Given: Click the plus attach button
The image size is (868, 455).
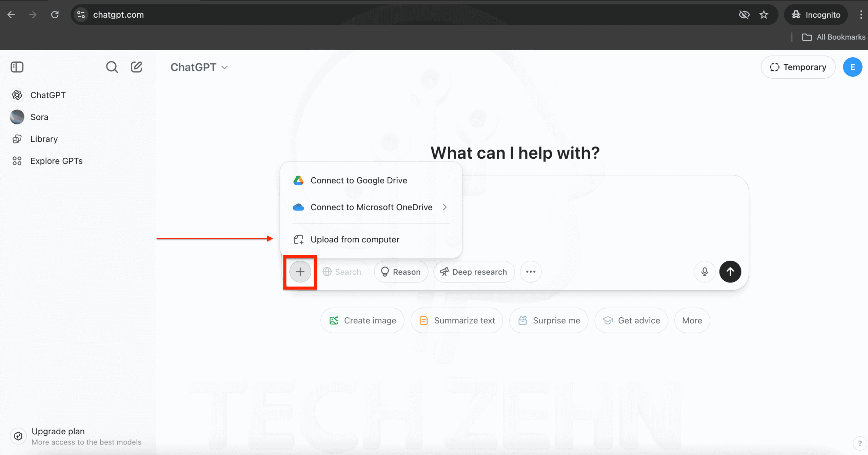Looking at the screenshot, I should 300,272.
